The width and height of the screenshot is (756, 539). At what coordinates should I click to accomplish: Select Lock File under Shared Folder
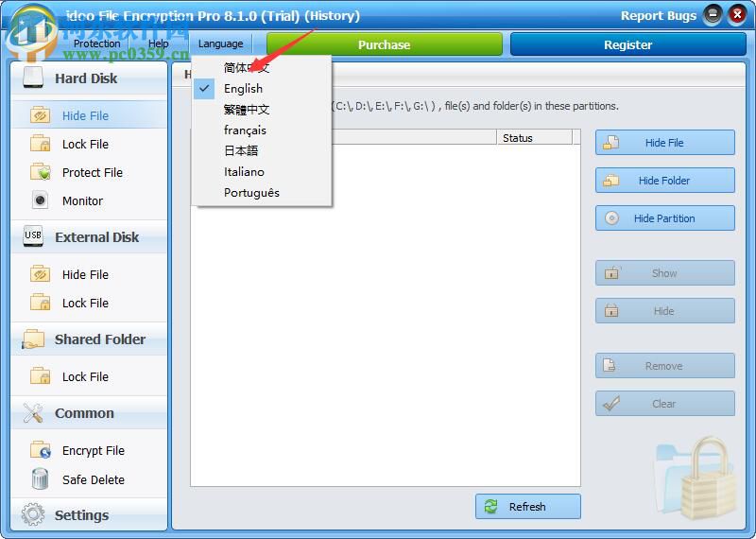tap(89, 376)
